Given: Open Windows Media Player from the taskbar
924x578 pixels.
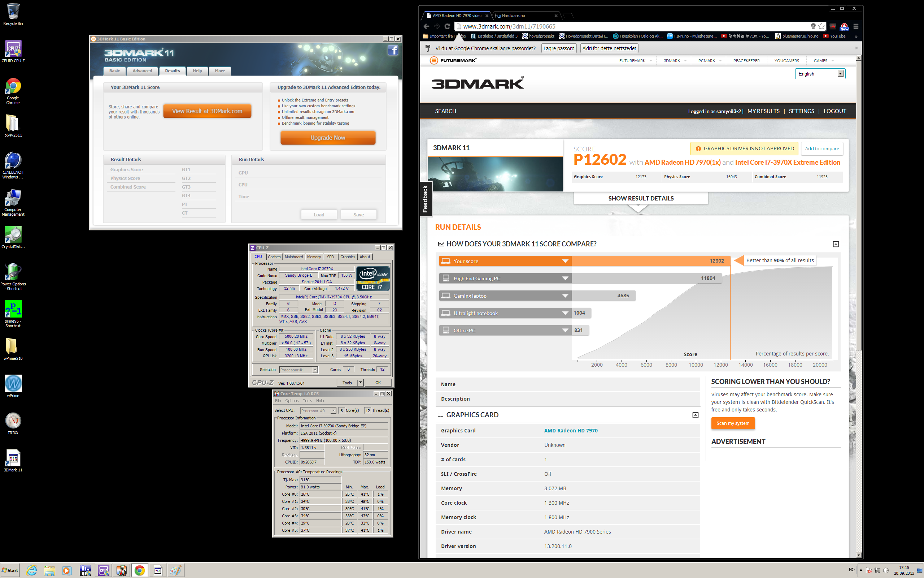Looking at the screenshot, I should click(x=67, y=571).
